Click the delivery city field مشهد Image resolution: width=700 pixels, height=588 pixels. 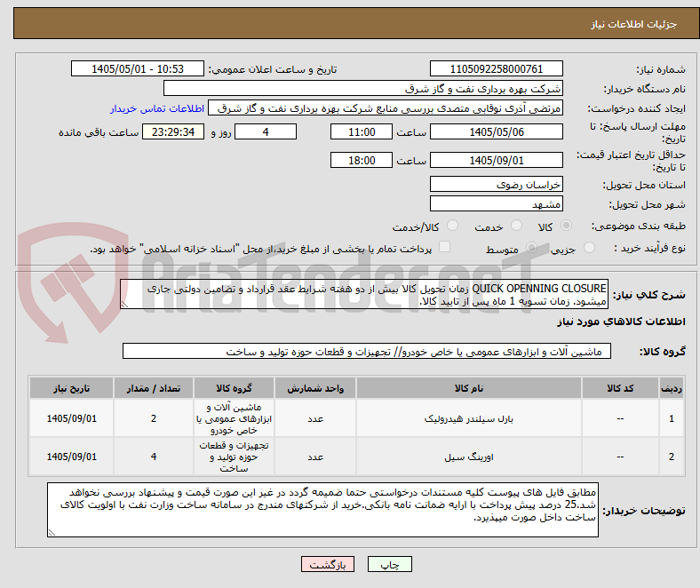click(496, 203)
